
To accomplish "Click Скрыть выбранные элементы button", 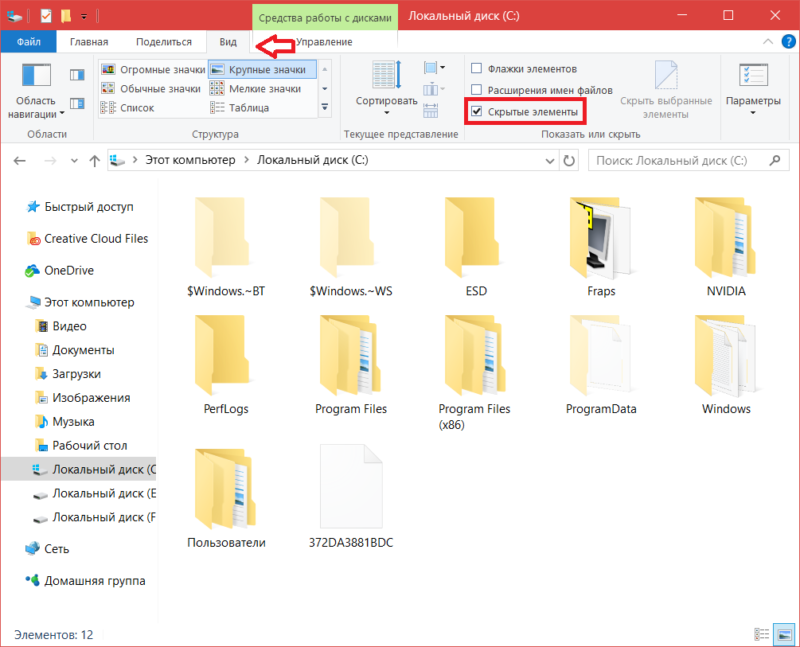I will 666,90.
